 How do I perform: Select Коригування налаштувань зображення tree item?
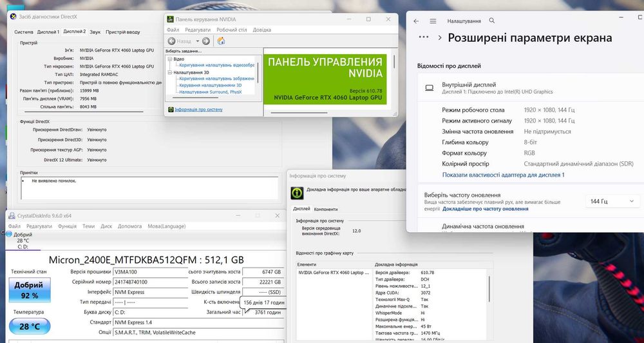click(217, 79)
